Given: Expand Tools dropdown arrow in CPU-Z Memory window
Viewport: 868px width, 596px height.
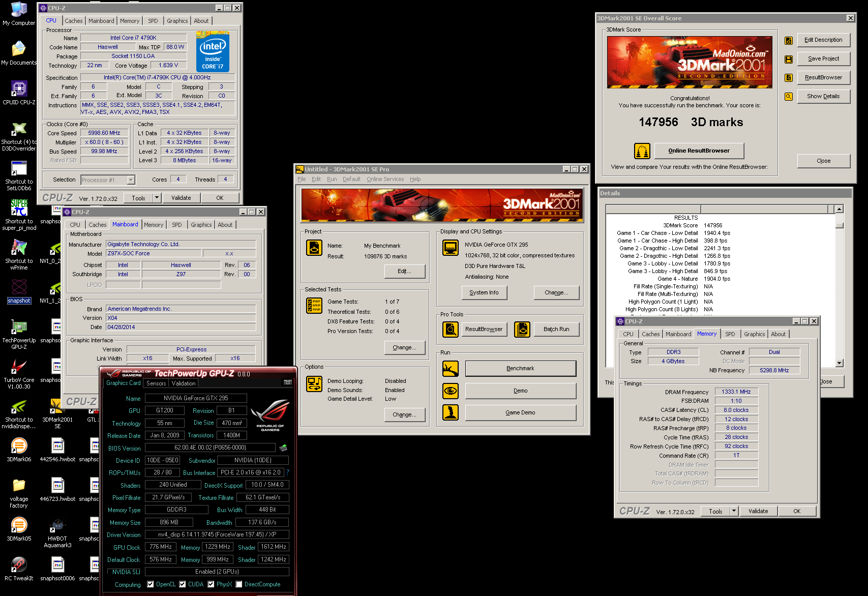Looking at the screenshot, I should [734, 511].
